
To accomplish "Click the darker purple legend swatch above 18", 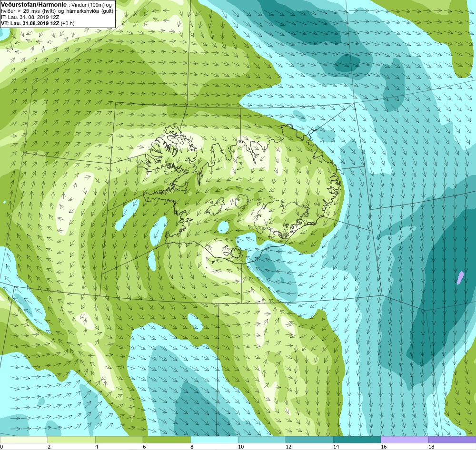I will (452, 440).
